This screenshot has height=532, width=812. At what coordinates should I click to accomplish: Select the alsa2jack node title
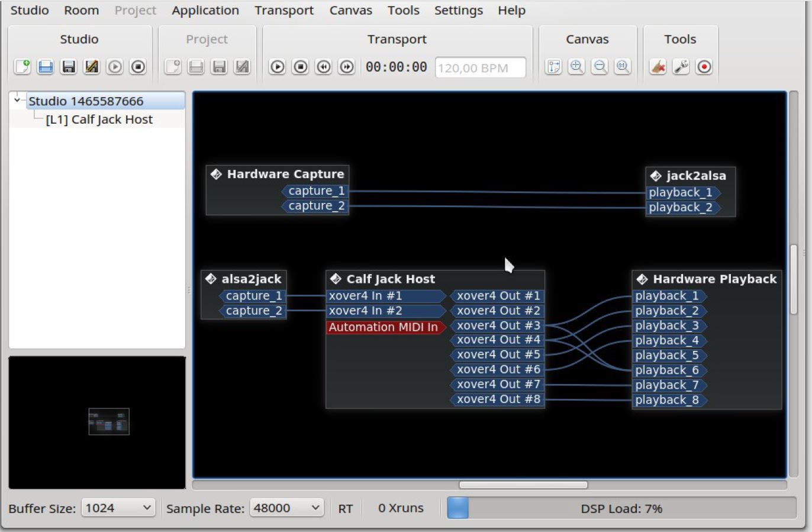[252, 279]
